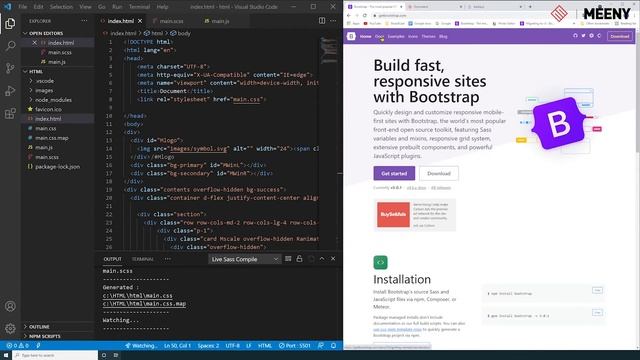Image resolution: width=640 pixels, height=360 pixels.
Task: Expand the .vscode folder
Action: (x=44, y=81)
